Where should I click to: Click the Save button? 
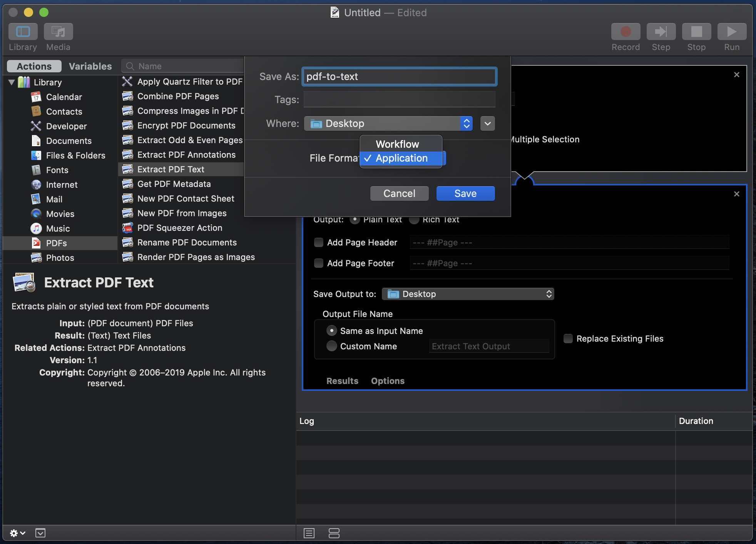pos(465,194)
